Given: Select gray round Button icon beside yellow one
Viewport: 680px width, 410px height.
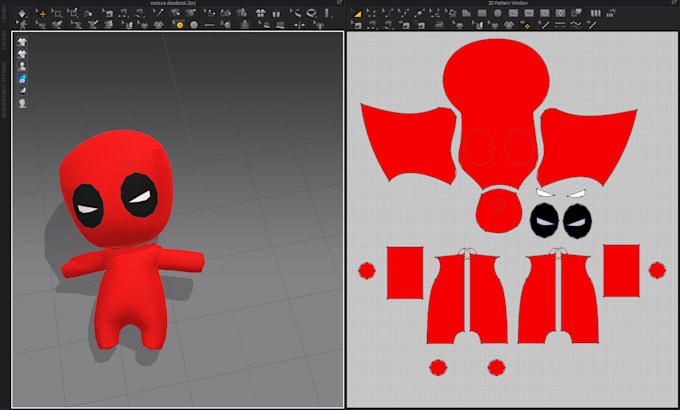Looking at the screenshot, I should (194, 25).
